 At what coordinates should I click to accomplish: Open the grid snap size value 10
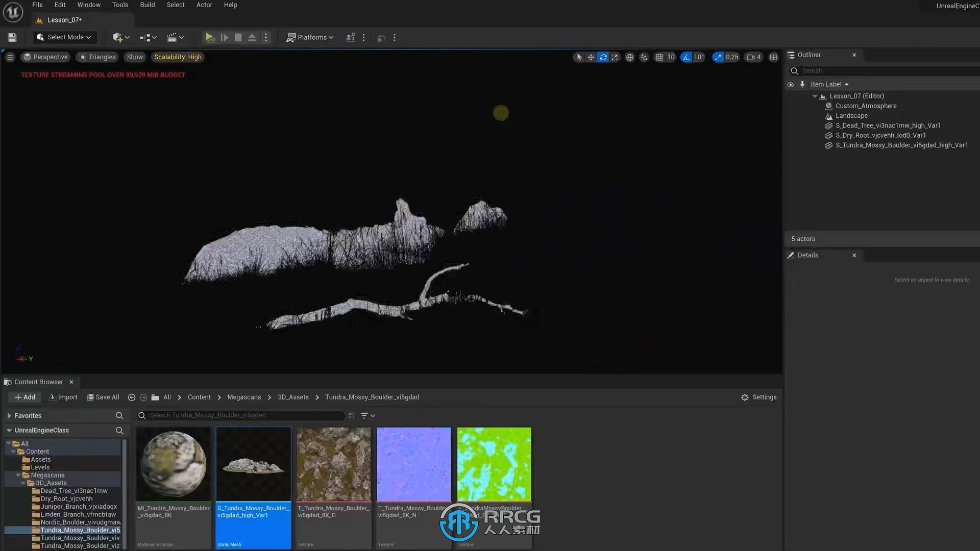pyautogui.click(x=671, y=57)
